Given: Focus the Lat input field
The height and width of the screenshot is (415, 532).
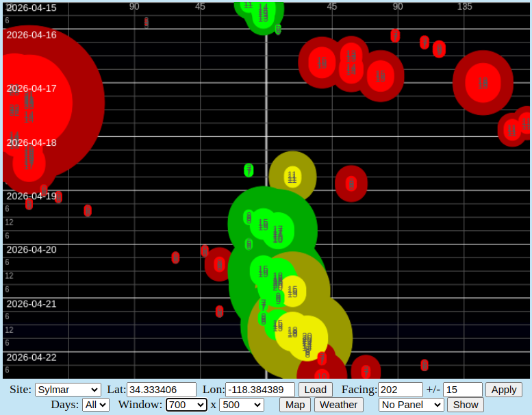Looking at the screenshot, I should coord(162,389).
